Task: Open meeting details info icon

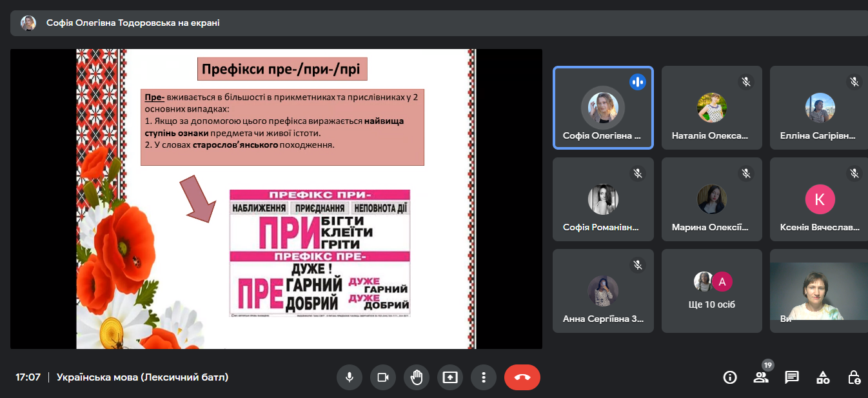Action: 730,377
